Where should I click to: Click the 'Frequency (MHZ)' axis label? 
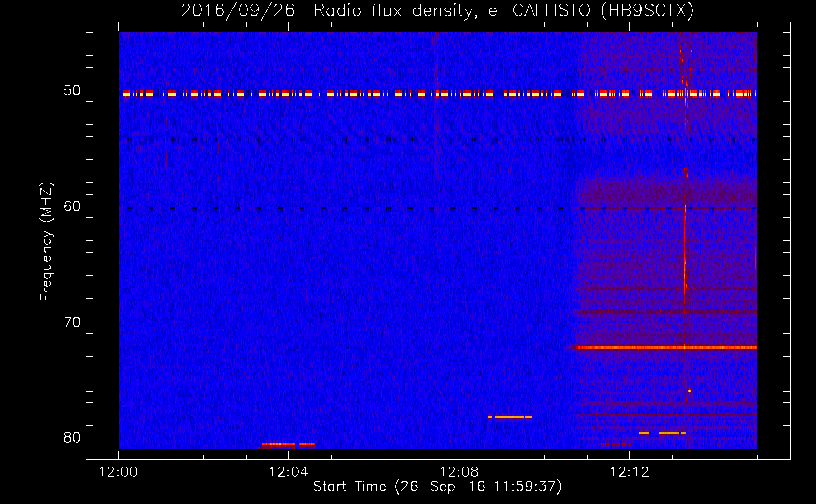point(46,242)
